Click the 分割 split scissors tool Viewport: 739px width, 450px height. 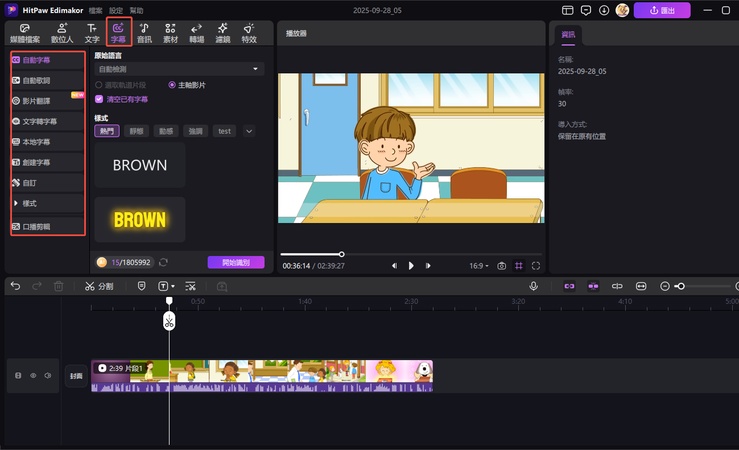[x=99, y=286]
